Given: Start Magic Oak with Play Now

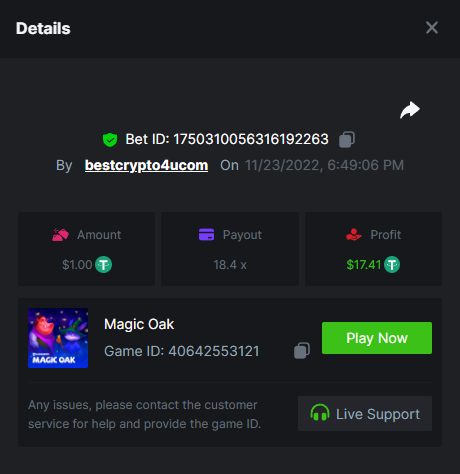Looking at the screenshot, I should coord(377,338).
